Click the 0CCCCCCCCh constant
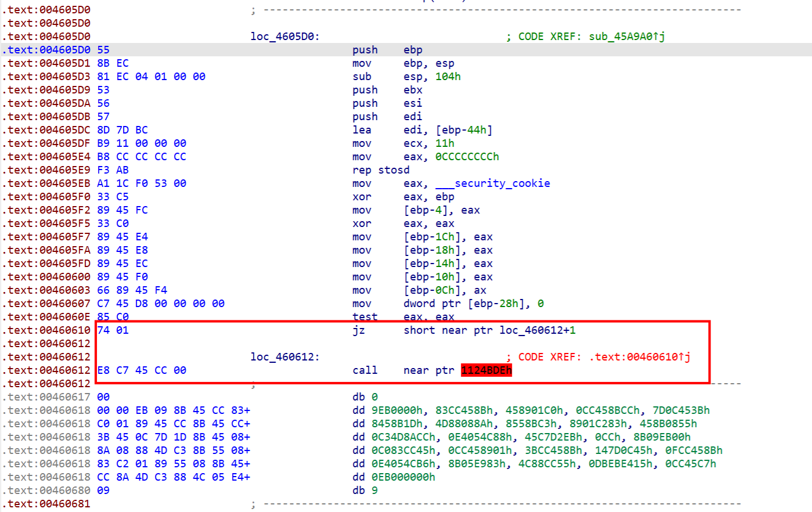The image size is (812, 512). (x=467, y=157)
